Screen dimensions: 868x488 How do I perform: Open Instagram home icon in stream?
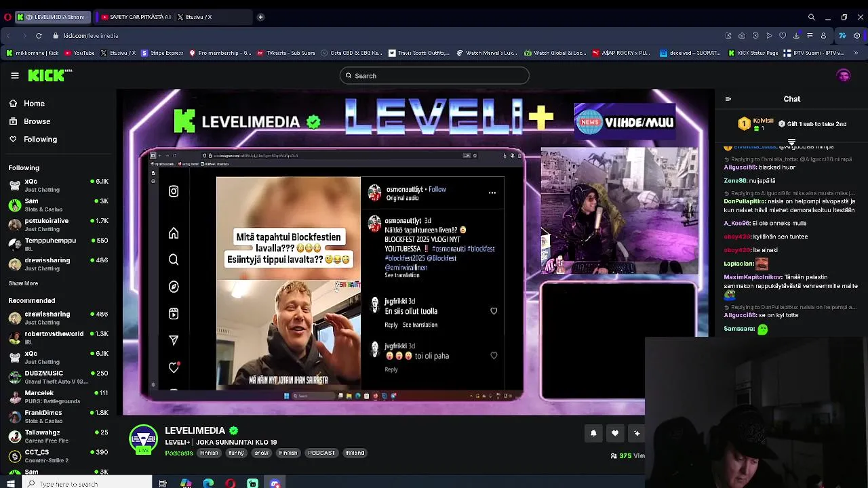tap(174, 234)
